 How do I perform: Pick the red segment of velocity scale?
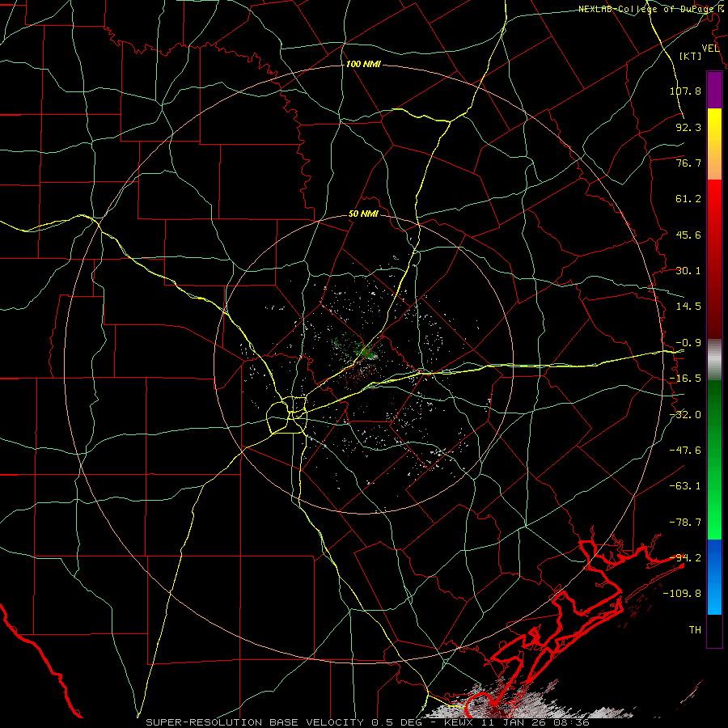[714, 259]
